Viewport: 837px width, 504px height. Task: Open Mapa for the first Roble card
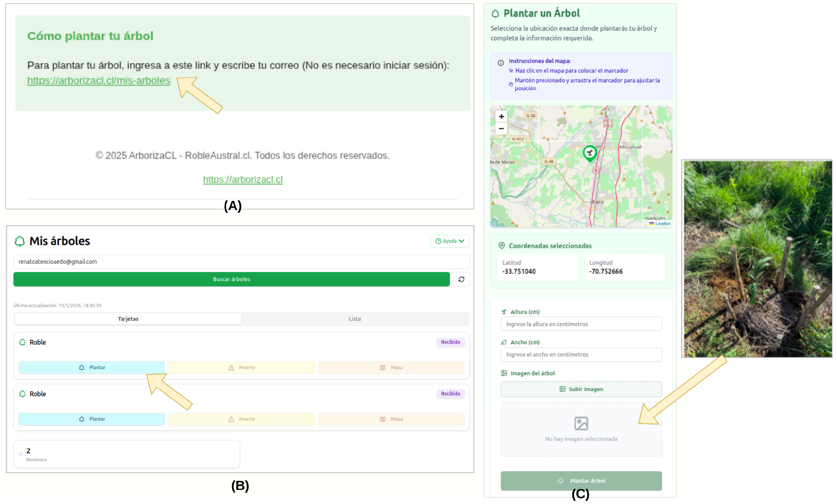391,367
